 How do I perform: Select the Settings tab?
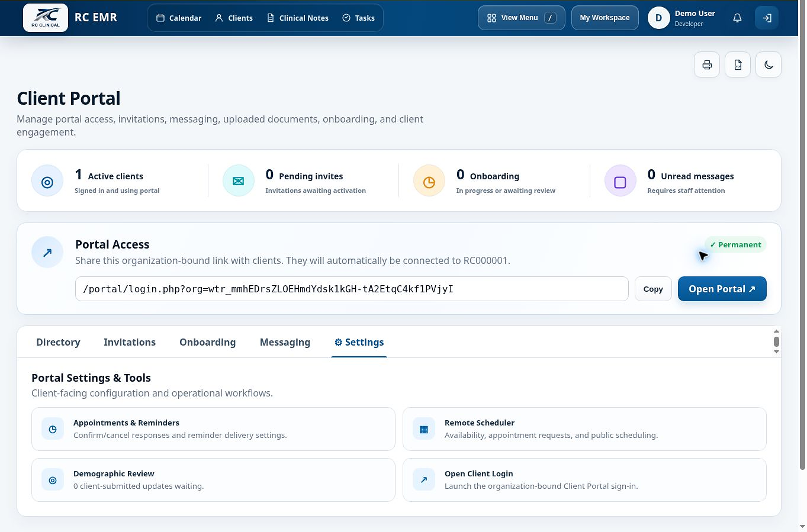point(359,342)
